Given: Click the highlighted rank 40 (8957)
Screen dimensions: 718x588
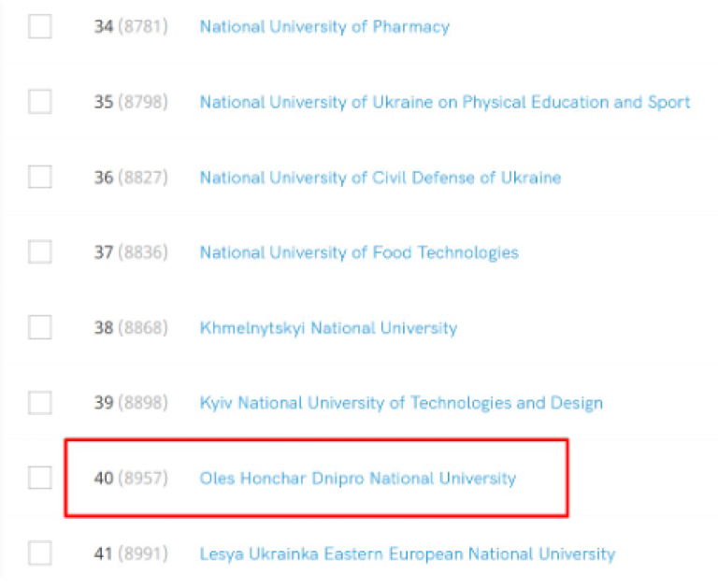Looking at the screenshot, I should pyautogui.click(x=130, y=479).
